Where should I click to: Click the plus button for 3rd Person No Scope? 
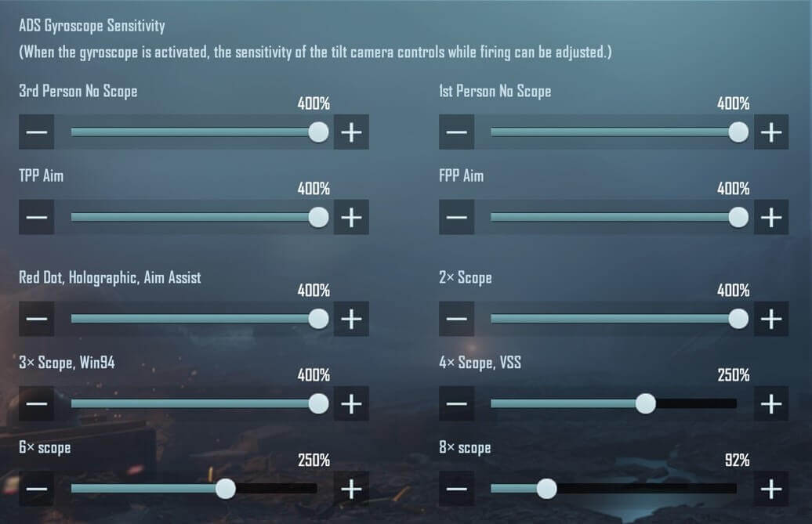coord(350,132)
